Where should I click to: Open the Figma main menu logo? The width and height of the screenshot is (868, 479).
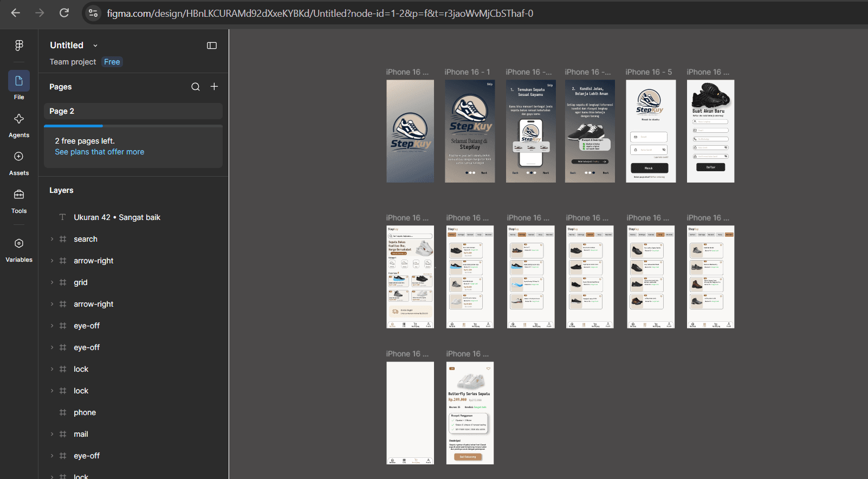click(19, 46)
